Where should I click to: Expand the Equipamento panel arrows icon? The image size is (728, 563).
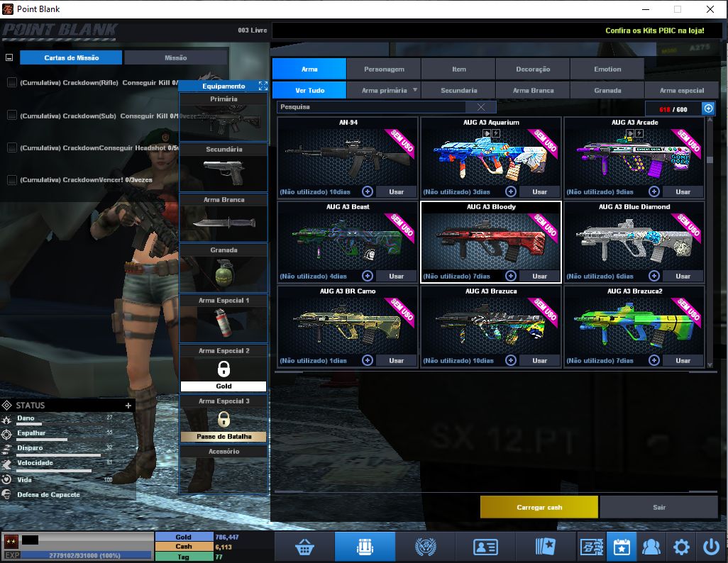263,86
